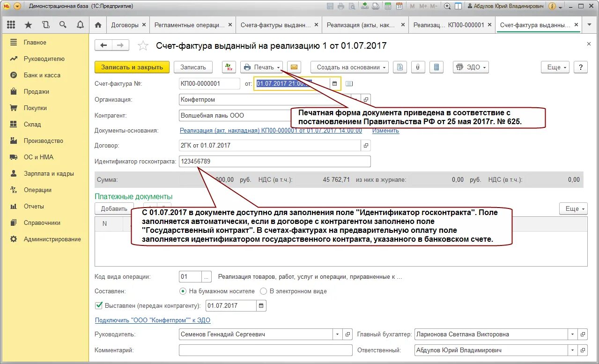This screenshot has width=599, height=364.
Task: Open the notifications bell icon
Action: (x=80, y=25)
